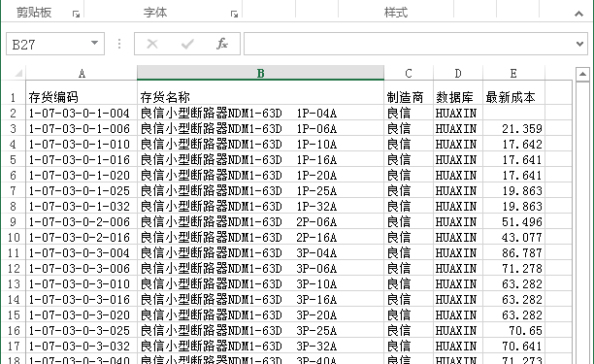Select cell with code 1-07-03-0-1-006
Image resolution: width=594 pixels, height=364 pixels.
[x=82, y=128]
